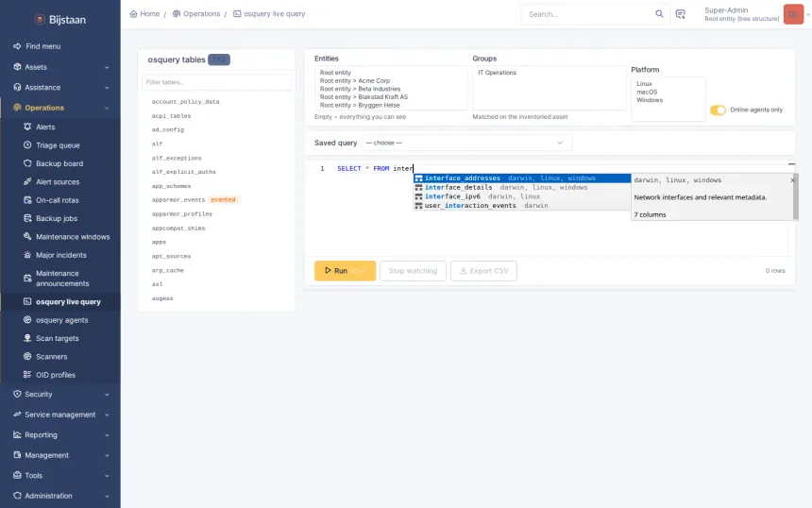Go to Home breadcrumb link

[144, 14]
